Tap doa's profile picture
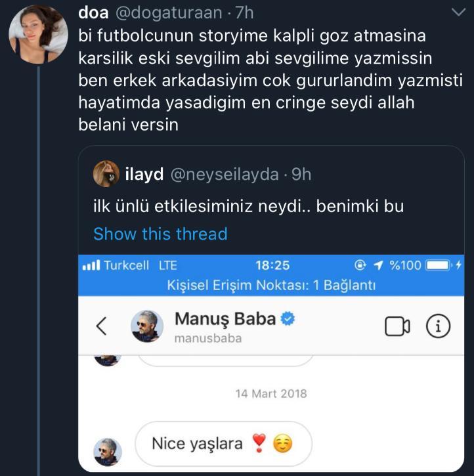474x476 pixels. tap(37, 33)
